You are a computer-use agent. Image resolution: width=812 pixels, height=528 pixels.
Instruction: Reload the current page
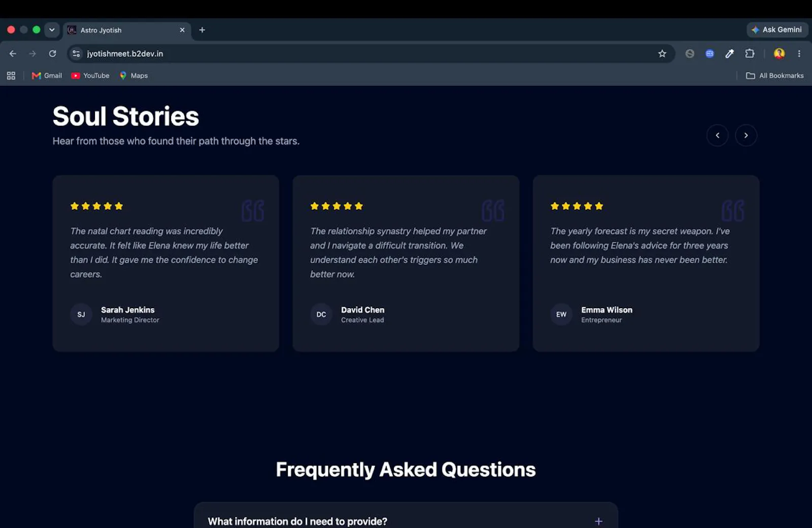click(52, 53)
